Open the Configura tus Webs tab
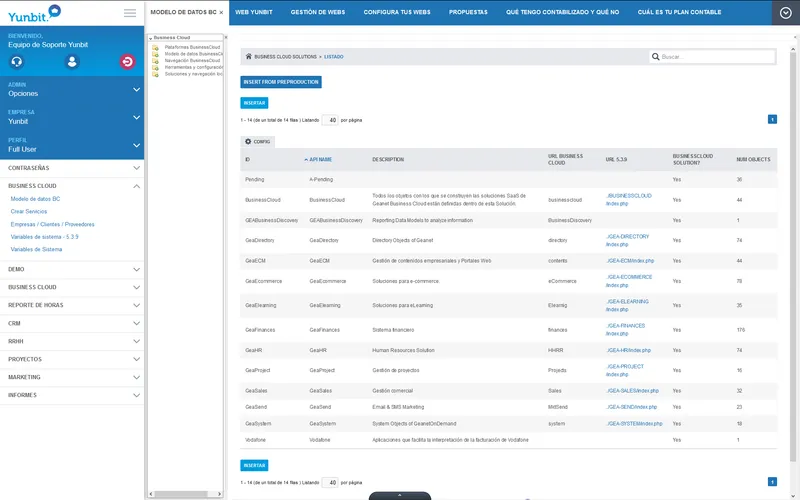The image size is (800, 500). tap(397, 12)
